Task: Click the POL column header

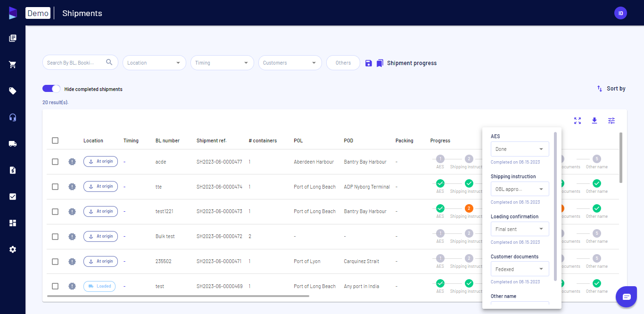Action: pos(298,140)
